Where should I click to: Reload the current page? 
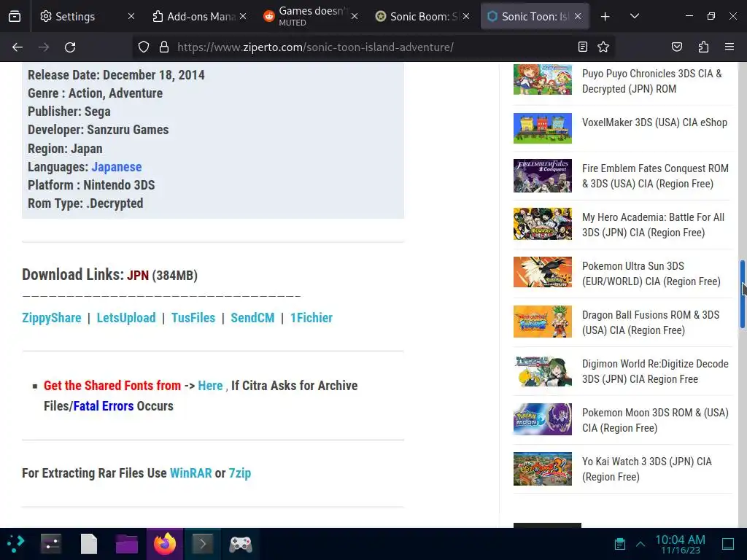(70, 47)
